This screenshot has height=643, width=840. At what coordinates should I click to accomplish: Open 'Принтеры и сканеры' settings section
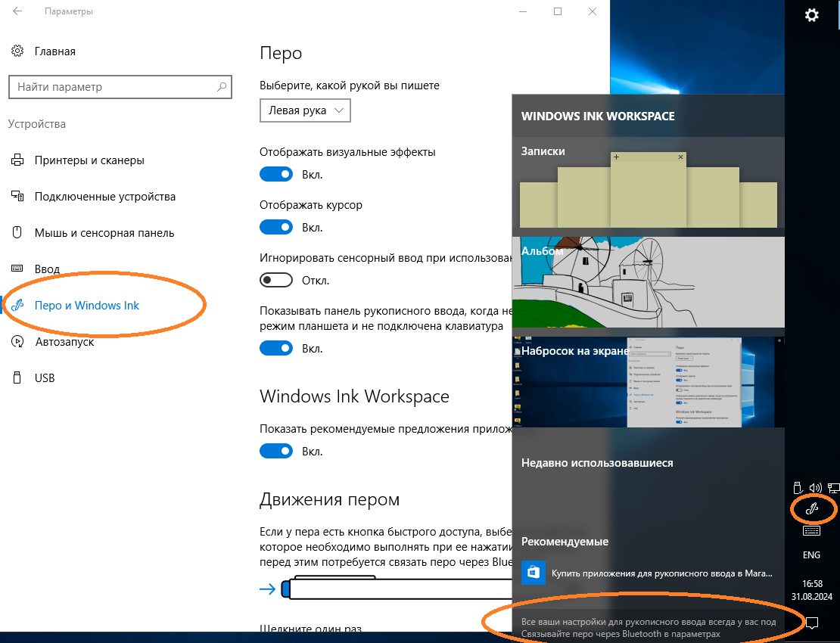(x=89, y=160)
